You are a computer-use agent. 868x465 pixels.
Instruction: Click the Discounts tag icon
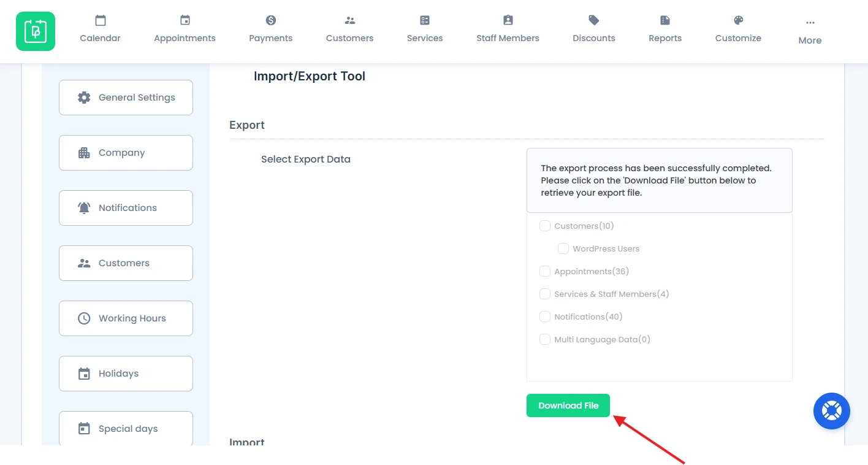click(594, 20)
